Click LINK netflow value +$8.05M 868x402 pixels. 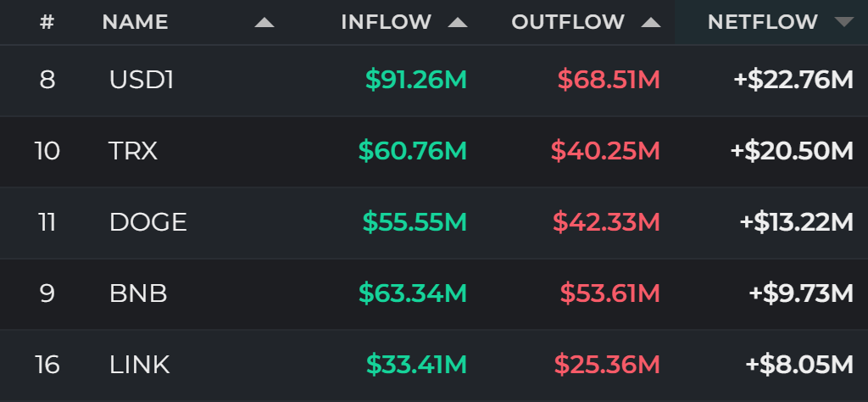(x=799, y=365)
